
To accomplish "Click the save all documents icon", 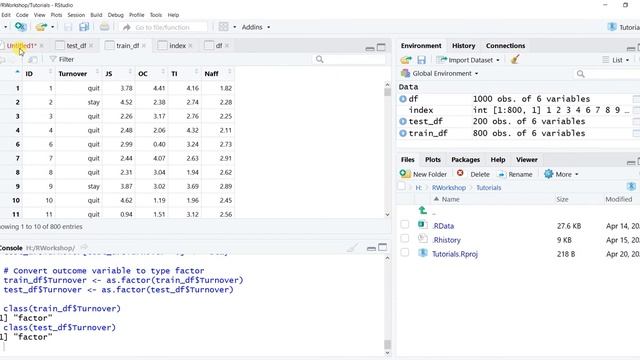I will [x=84, y=27].
